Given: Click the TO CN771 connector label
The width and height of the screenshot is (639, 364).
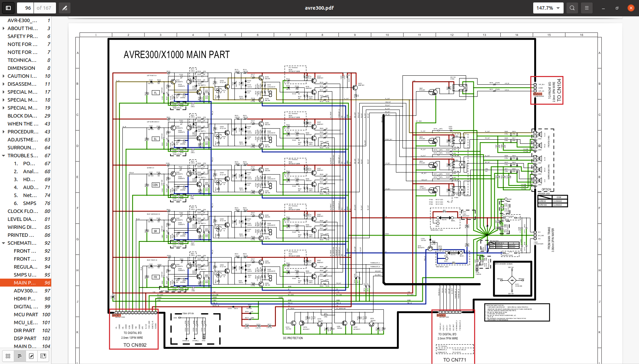Looking at the screenshot, I should point(455,360).
